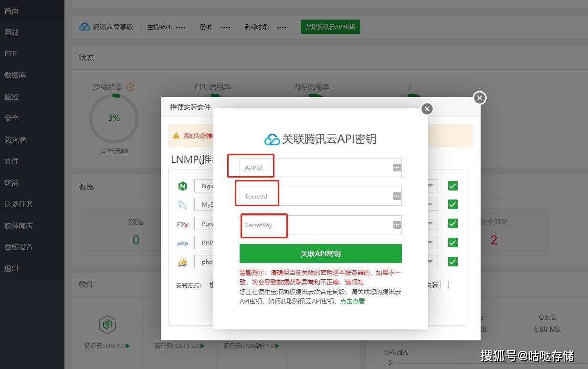Open the MySQL version dropdown arrow

(x=430, y=204)
